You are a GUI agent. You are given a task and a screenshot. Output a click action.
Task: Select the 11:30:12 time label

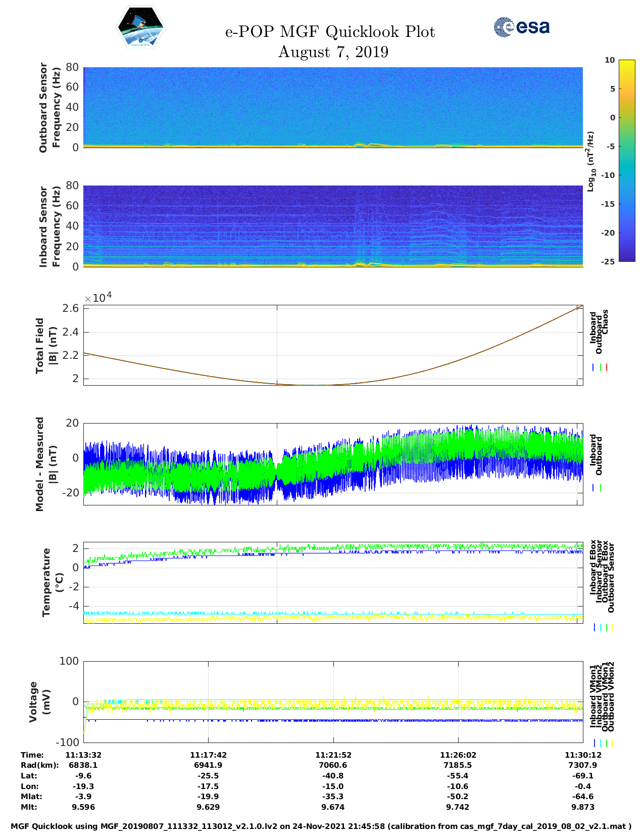[x=582, y=755]
